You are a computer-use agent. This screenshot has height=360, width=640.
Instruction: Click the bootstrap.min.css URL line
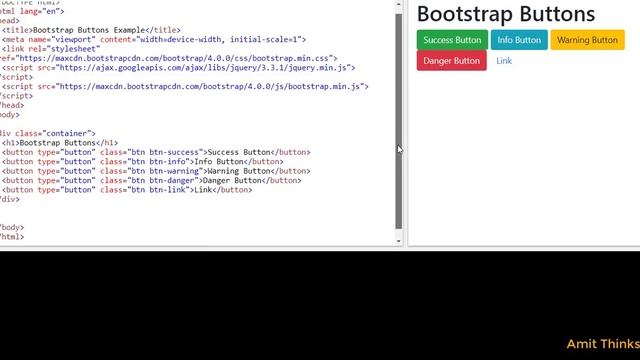pos(169,58)
